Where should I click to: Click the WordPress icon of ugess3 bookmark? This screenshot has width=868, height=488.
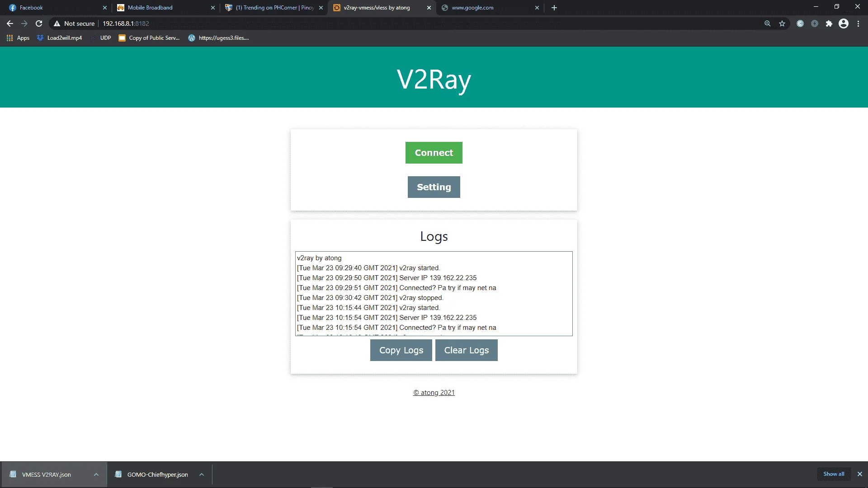point(192,38)
